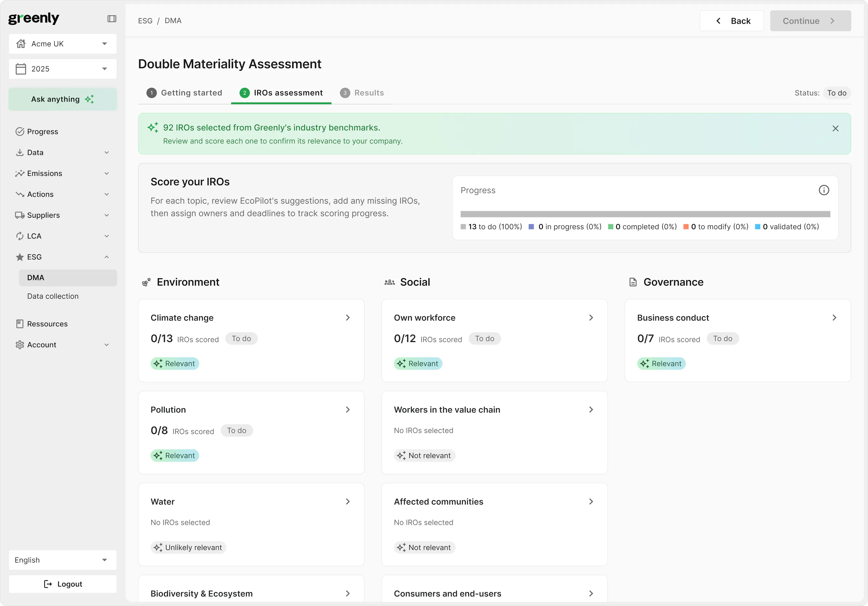
Task: Click the orange 'to modify' legend swatch
Action: 686,227
